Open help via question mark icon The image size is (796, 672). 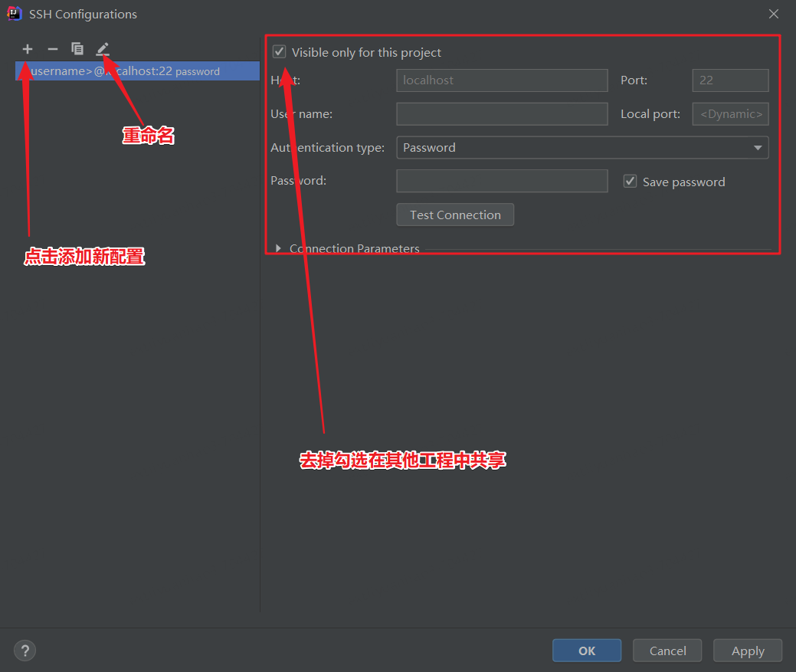click(25, 651)
